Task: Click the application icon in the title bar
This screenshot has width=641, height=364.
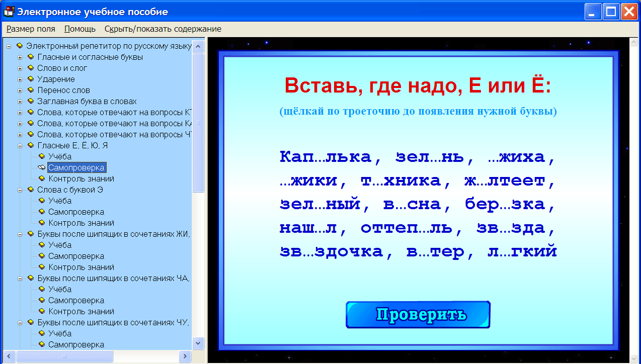Action: click(9, 11)
